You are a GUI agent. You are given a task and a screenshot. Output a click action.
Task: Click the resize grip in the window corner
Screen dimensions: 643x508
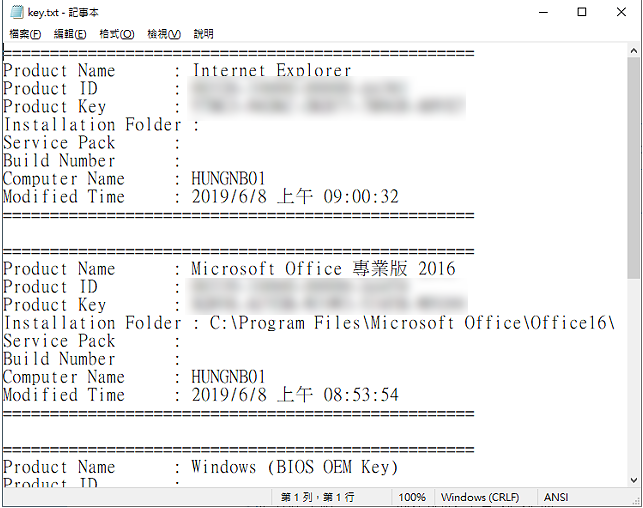637,501
